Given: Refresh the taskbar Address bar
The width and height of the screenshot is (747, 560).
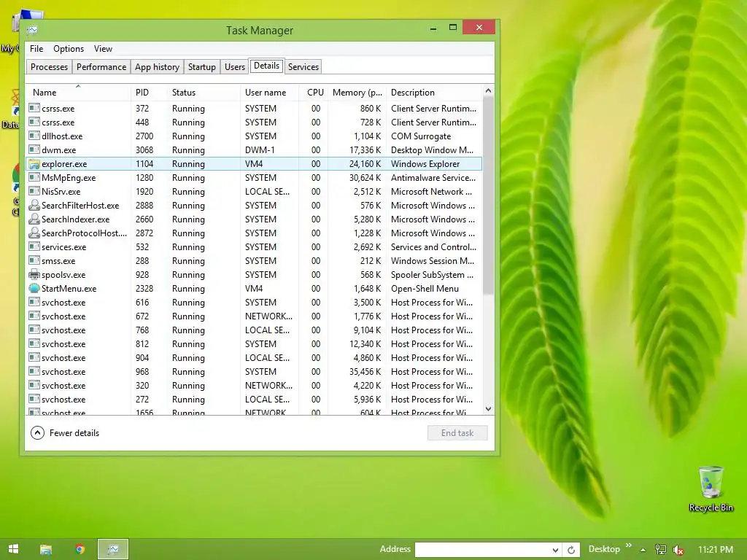Looking at the screenshot, I should pyautogui.click(x=571, y=550).
